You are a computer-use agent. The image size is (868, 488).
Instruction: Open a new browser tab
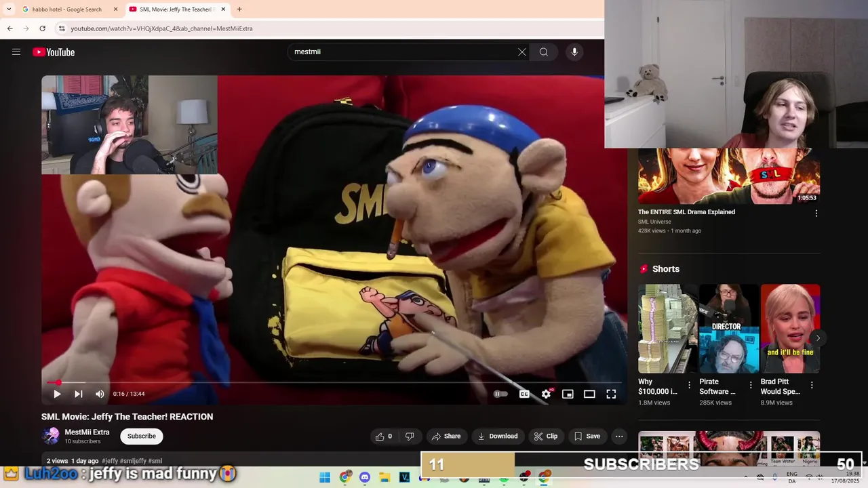(239, 9)
